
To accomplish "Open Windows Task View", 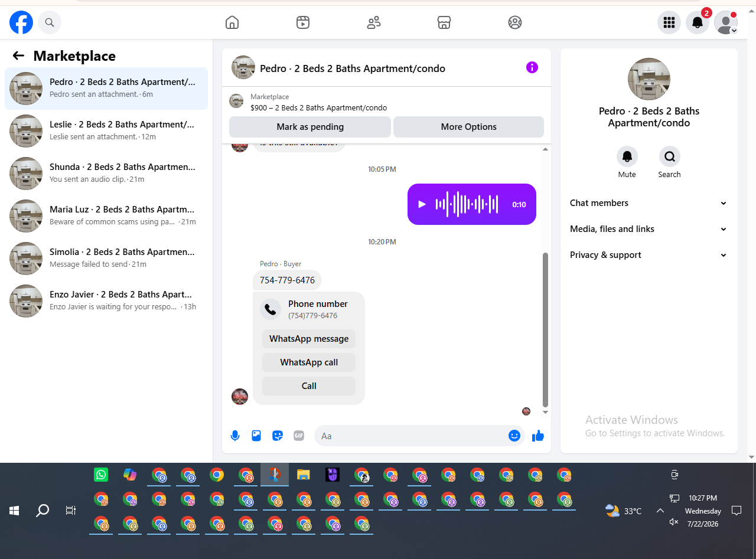I will pos(71,511).
